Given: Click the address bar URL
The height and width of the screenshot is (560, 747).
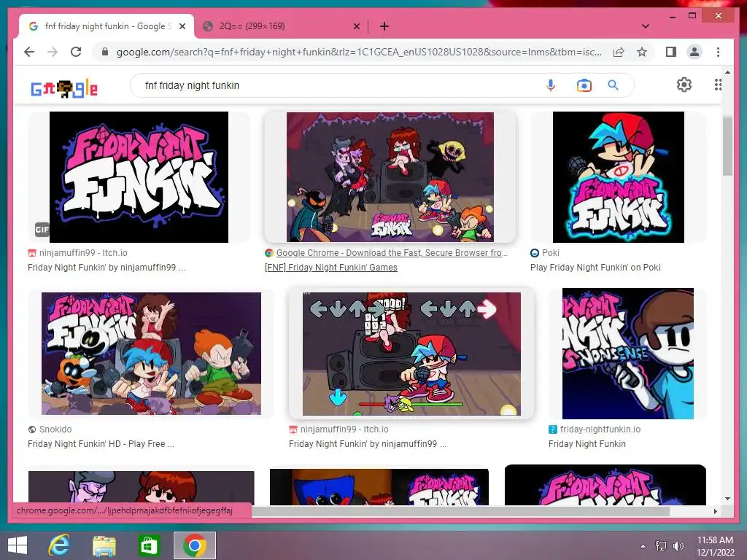Looking at the screenshot, I should pyautogui.click(x=359, y=52).
